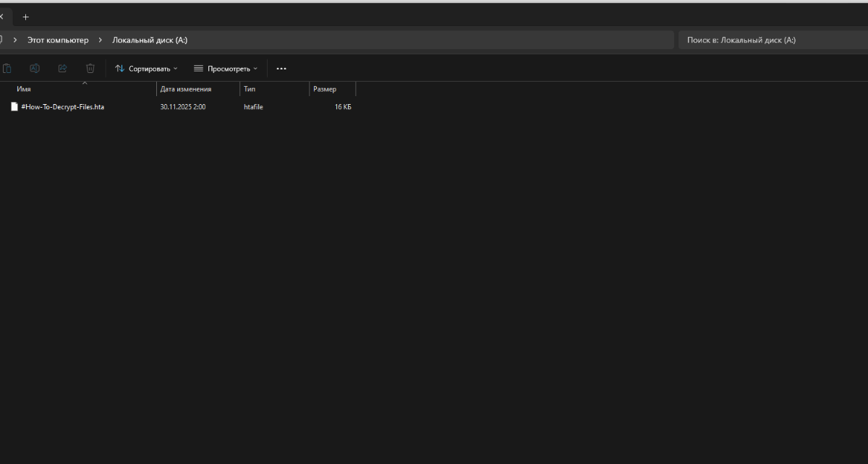Open a new Explorer tab with the plus button

coord(26,17)
